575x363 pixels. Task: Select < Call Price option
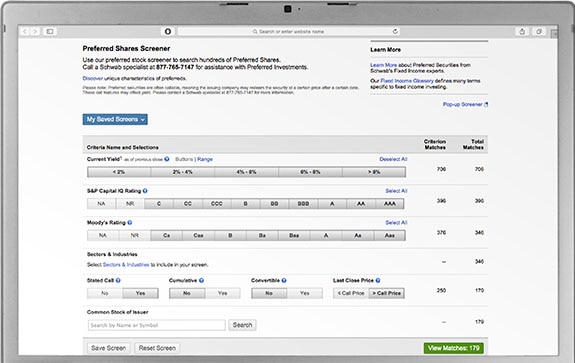pos(351,293)
